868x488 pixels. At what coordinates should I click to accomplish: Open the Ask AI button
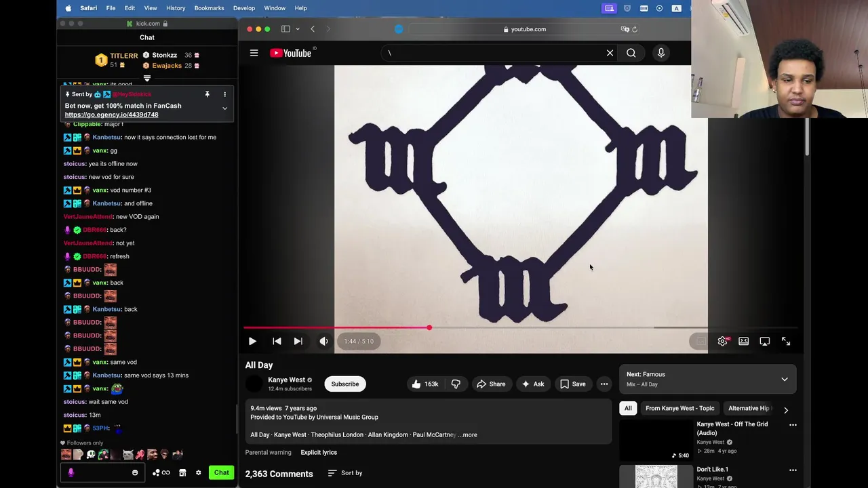(x=532, y=384)
